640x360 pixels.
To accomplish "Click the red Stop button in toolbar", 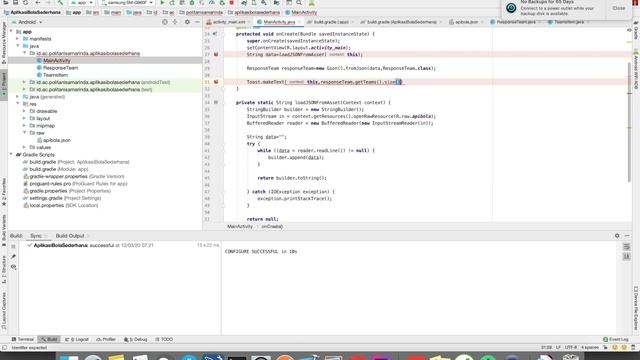I will (231, 3).
